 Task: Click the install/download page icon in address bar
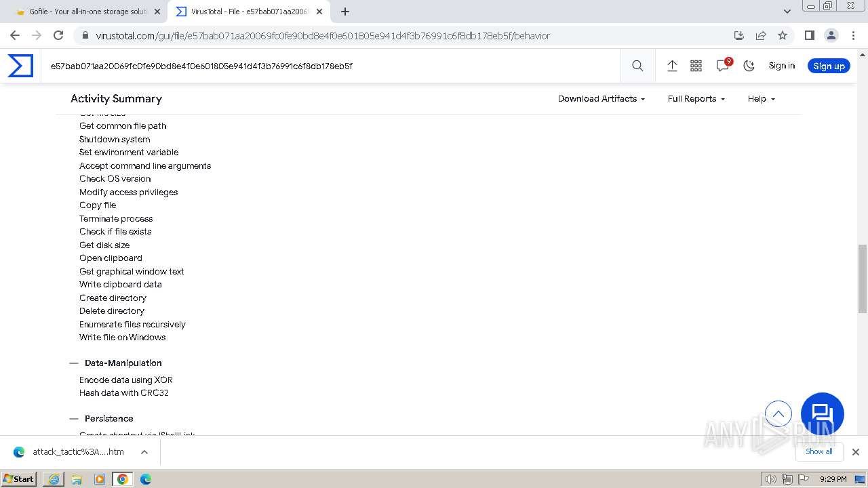tap(739, 35)
